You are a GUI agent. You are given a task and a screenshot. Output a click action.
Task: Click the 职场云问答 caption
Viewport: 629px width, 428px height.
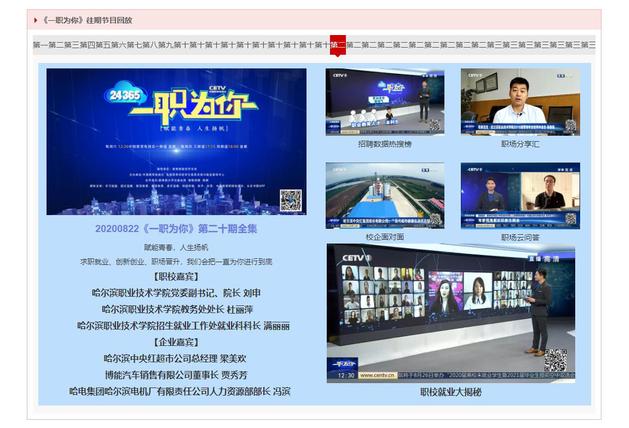[520, 237]
